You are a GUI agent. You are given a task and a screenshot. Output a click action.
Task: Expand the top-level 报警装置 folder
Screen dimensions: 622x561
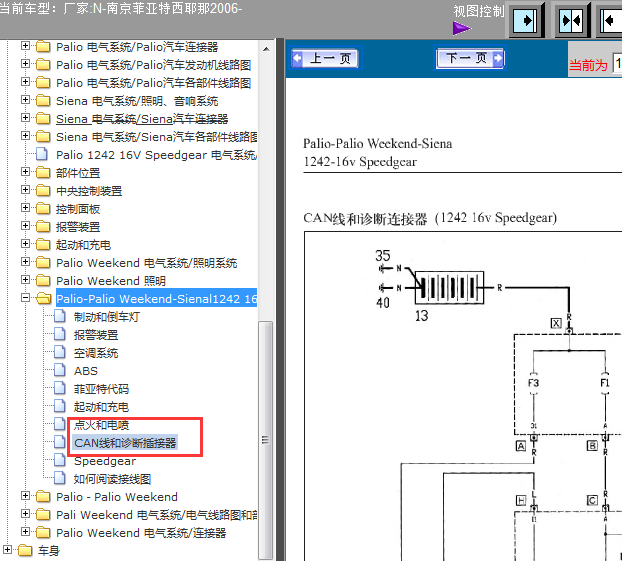click(25, 225)
